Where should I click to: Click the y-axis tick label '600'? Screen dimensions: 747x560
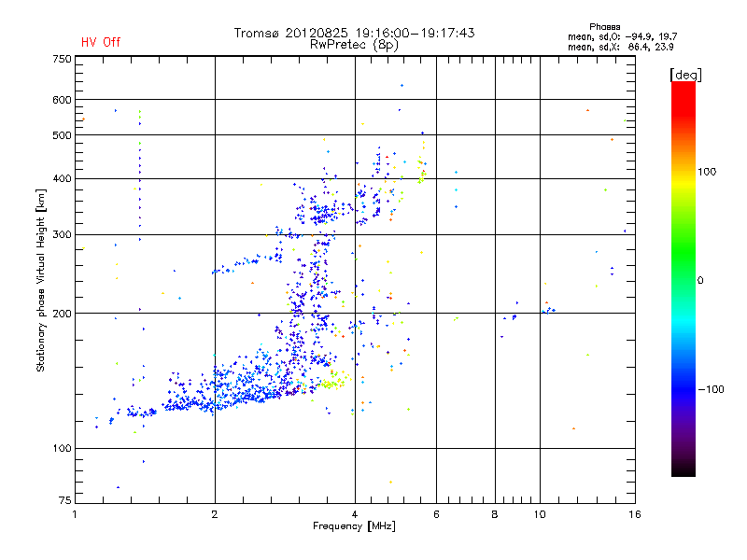(62, 100)
